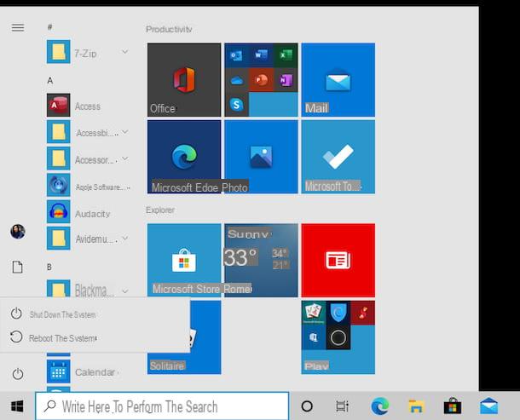Click the Explorer group heading
This screenshot has height=420, width=520.
coord(160,210)
